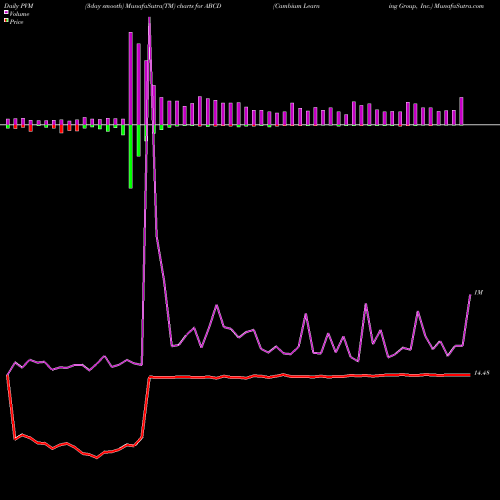
Task: Click the 'Volume' legend label
Action: point(19,14)
